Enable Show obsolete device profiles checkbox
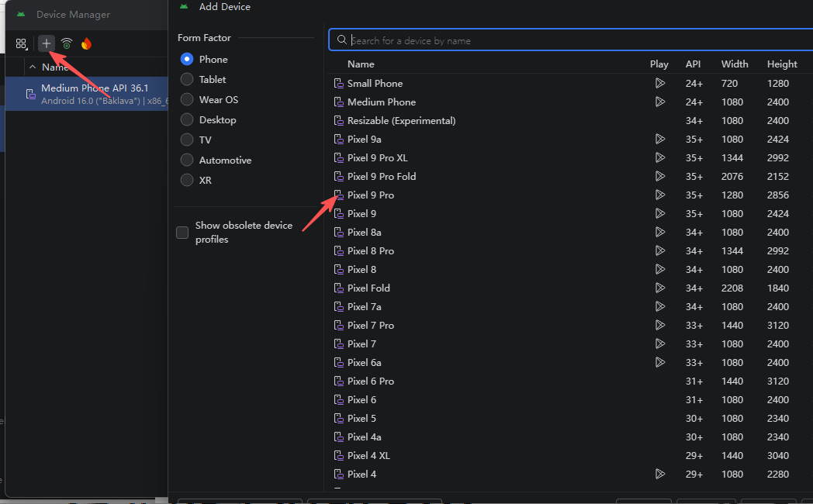This screenshot has width=813, height=504. (182, 232)
